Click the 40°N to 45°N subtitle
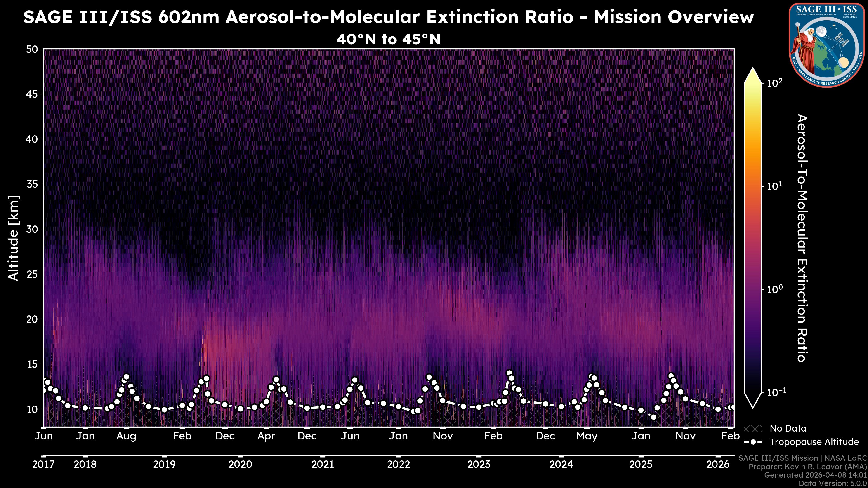The image size is (868, 488). coord(389,39)
